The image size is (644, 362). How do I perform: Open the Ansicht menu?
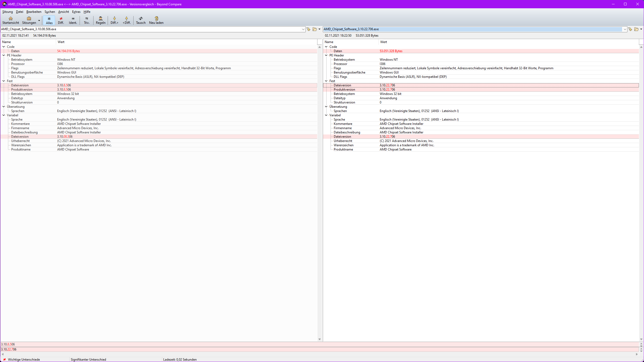(x=63, y=12)
